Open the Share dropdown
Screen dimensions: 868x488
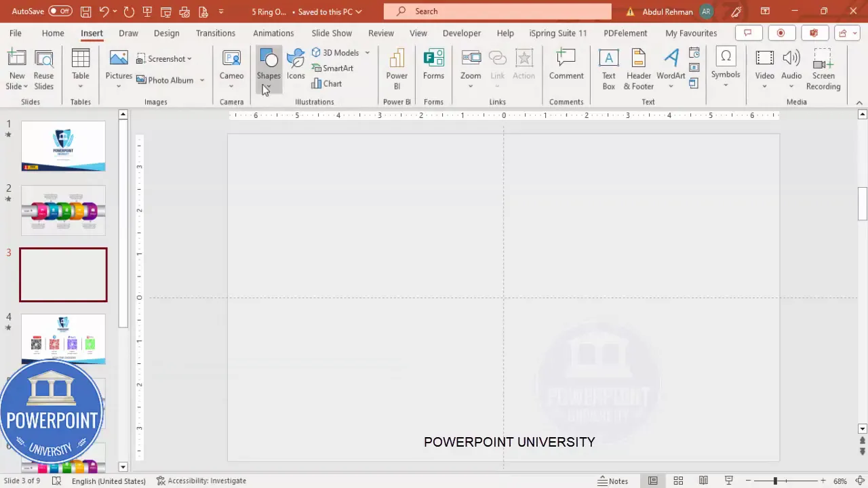pyautogui.click(x=846, y=33)
